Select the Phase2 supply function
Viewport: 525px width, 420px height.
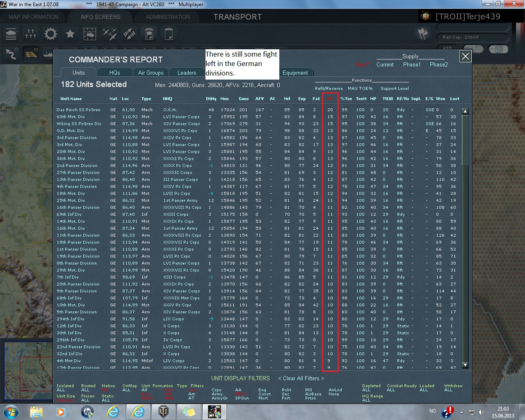coord(439,64)
